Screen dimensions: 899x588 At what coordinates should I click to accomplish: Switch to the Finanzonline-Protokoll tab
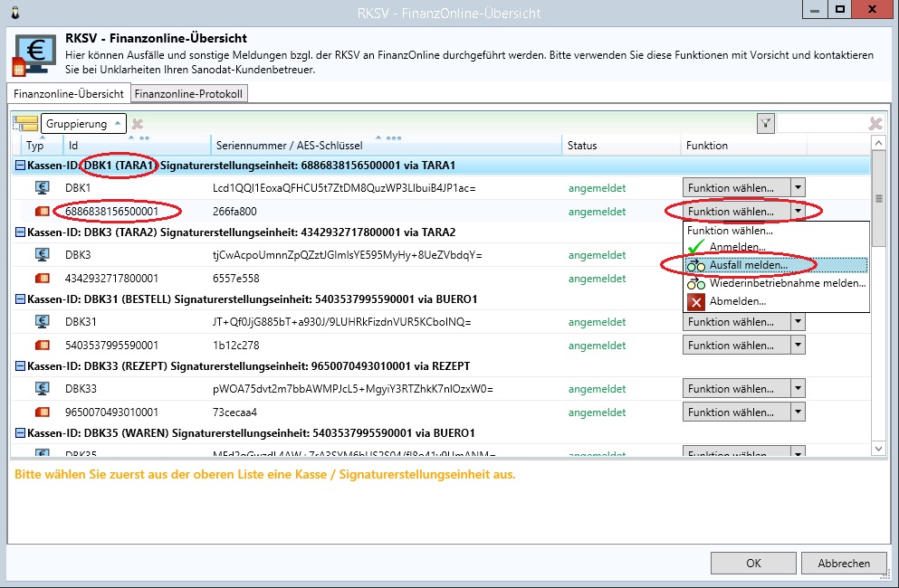pyautogui.click(x=188, y=93)
